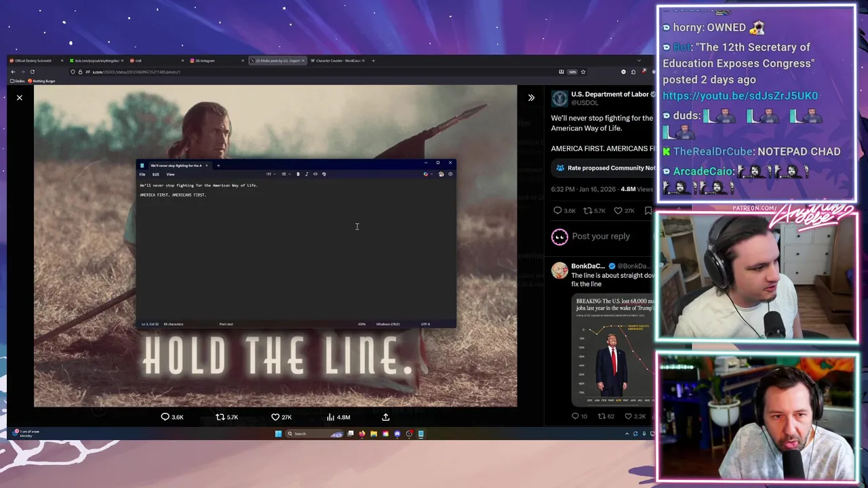The image size is (868, 488).
Task: Collapse the post sidebar with double arrows
Action: [x=531, y=98]
